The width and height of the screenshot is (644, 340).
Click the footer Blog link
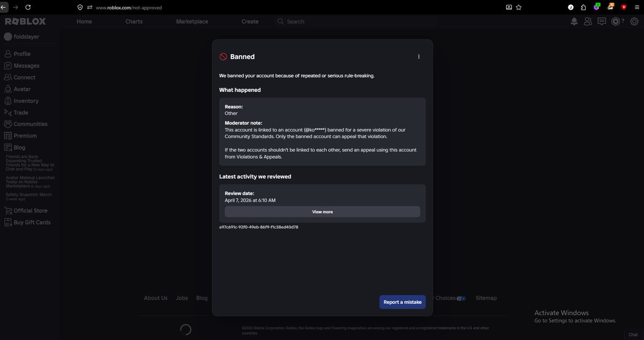[202, 298]
